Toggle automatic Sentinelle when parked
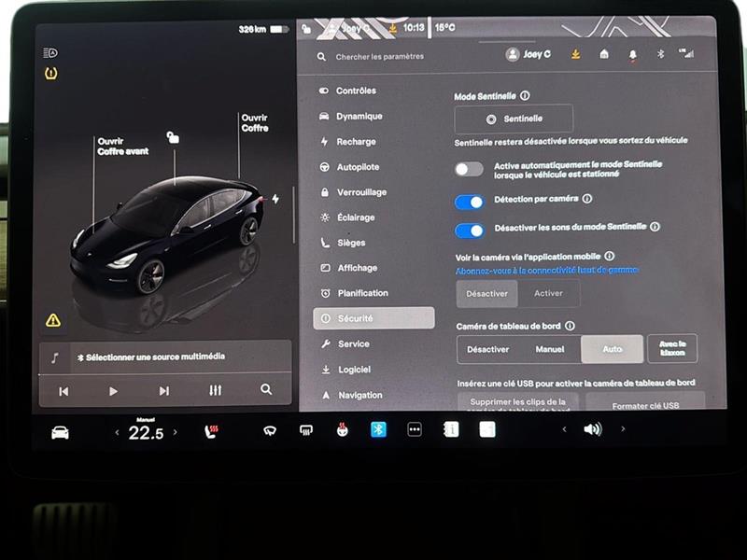 [x=469, y=169]
